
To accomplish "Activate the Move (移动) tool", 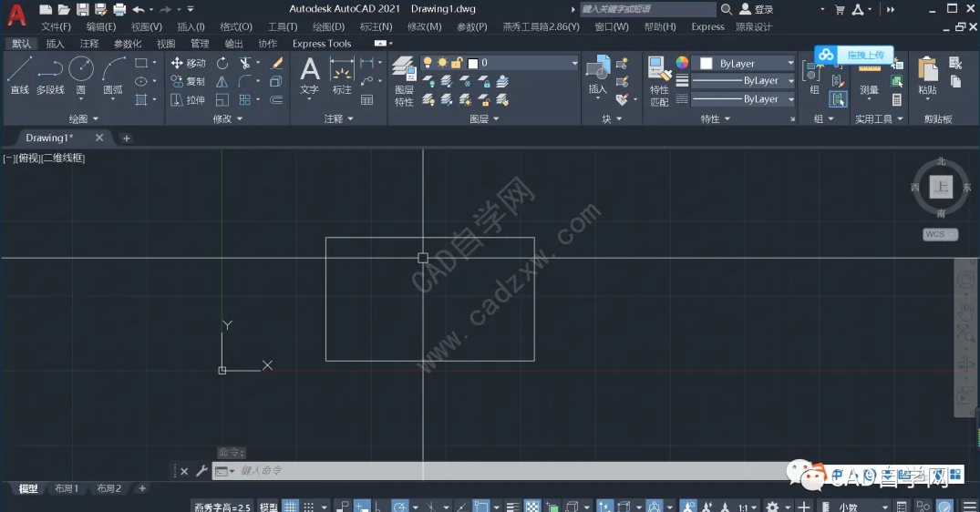I will [188, 63].
